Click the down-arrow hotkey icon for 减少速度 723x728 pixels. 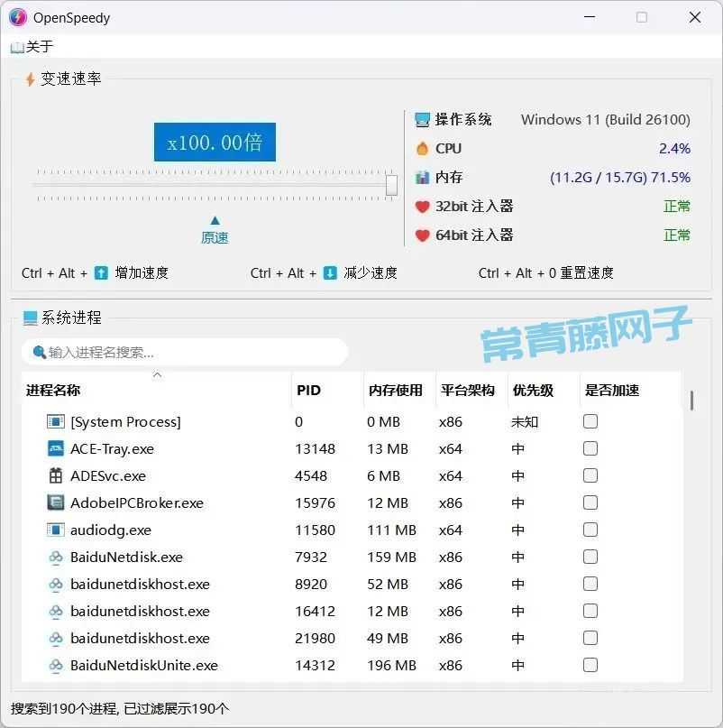tap(330, 273)
